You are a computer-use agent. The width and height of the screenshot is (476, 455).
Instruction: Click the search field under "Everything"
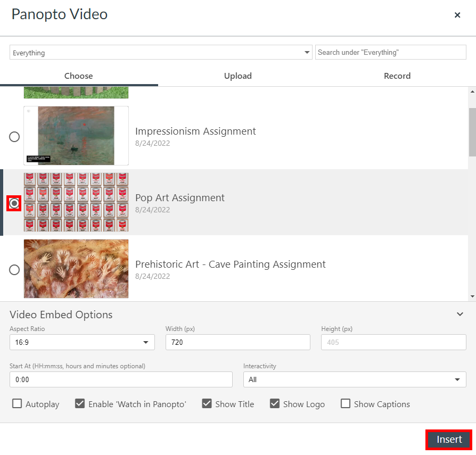[x=391, y=52]
